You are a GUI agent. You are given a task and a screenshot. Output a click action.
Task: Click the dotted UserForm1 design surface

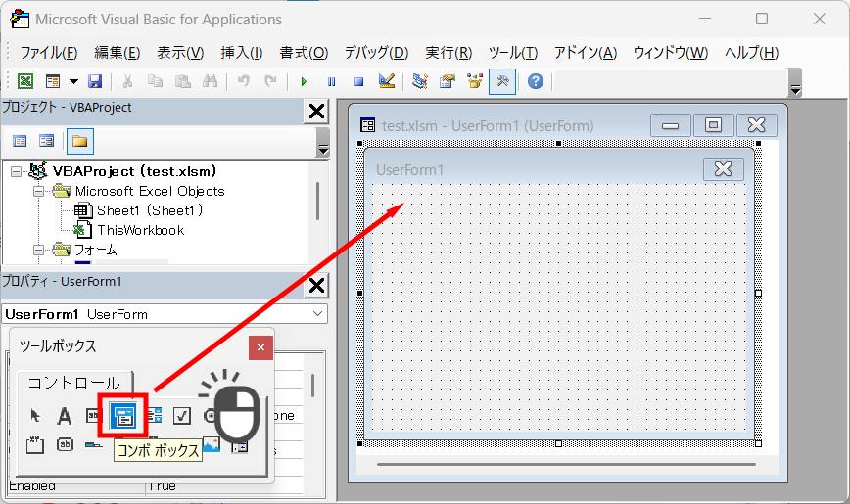(558, 306)
